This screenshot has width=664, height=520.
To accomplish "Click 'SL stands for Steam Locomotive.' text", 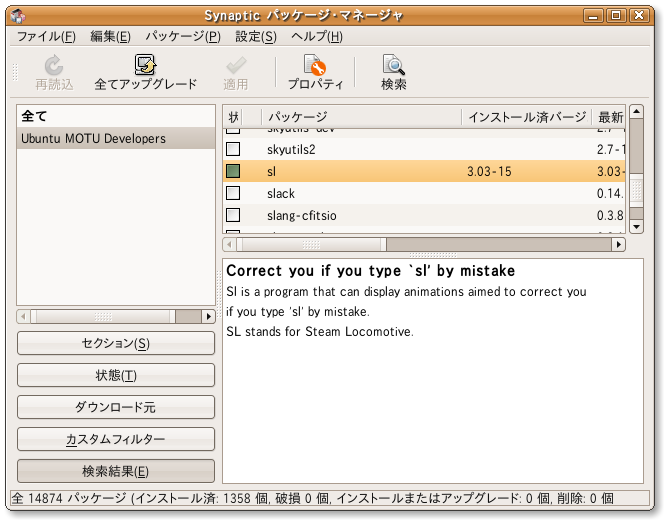I will click(x=320, y=331).
